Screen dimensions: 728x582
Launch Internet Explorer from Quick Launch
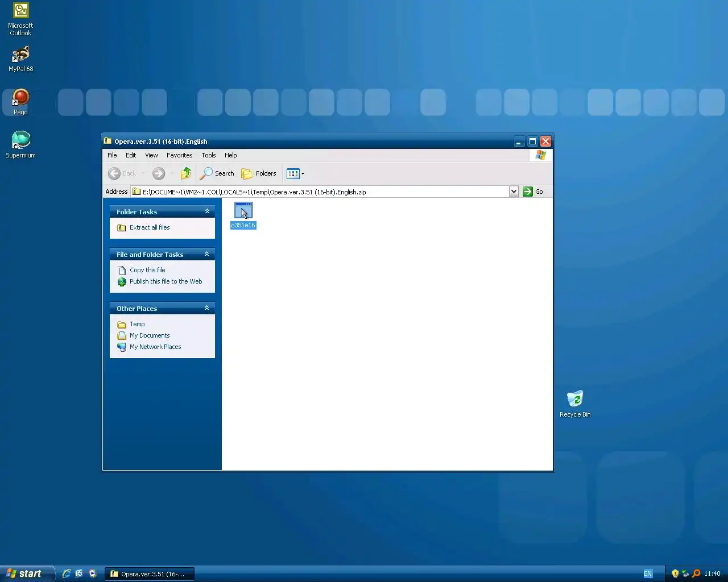67,573
